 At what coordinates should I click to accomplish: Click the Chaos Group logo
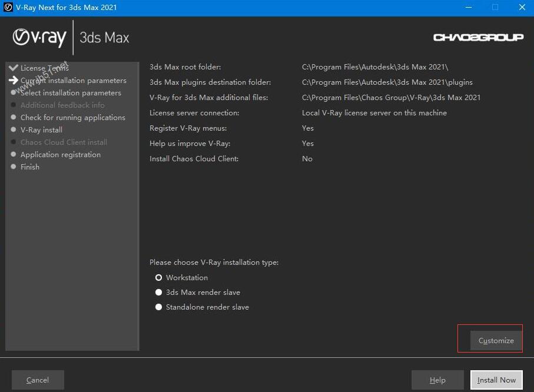point(478,37)
